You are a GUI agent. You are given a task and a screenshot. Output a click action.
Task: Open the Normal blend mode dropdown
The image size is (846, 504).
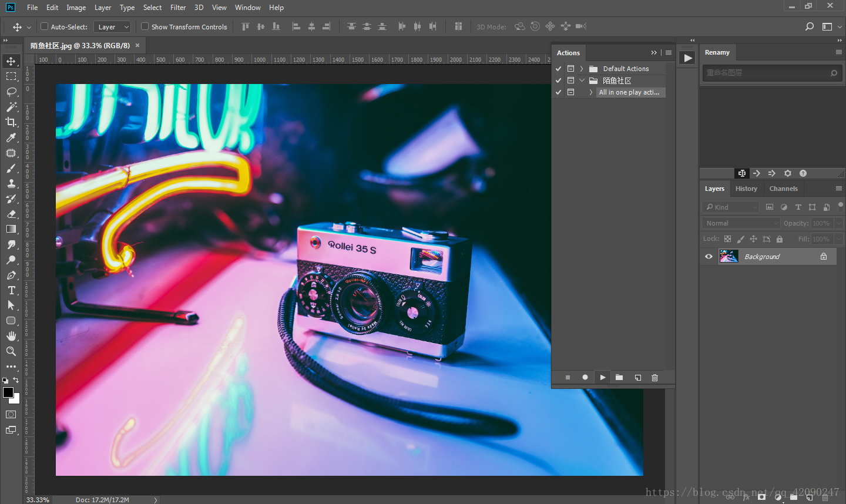click(x=741, y=223)
